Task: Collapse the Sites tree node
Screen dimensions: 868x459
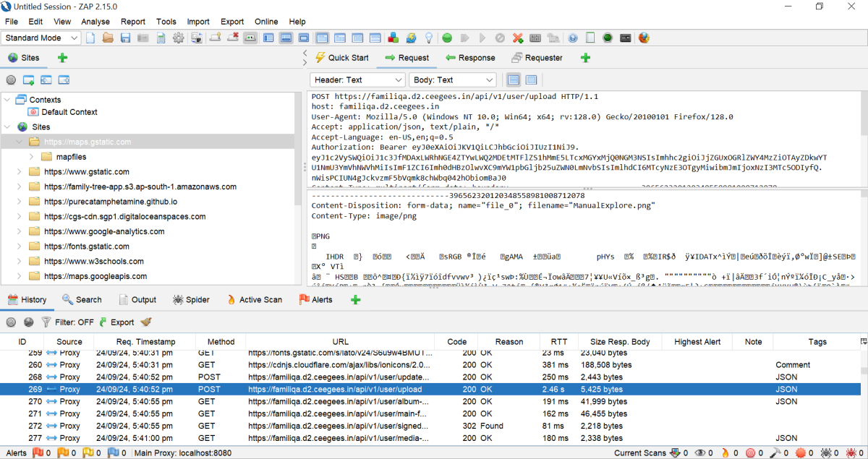Action: coord(7,127)
